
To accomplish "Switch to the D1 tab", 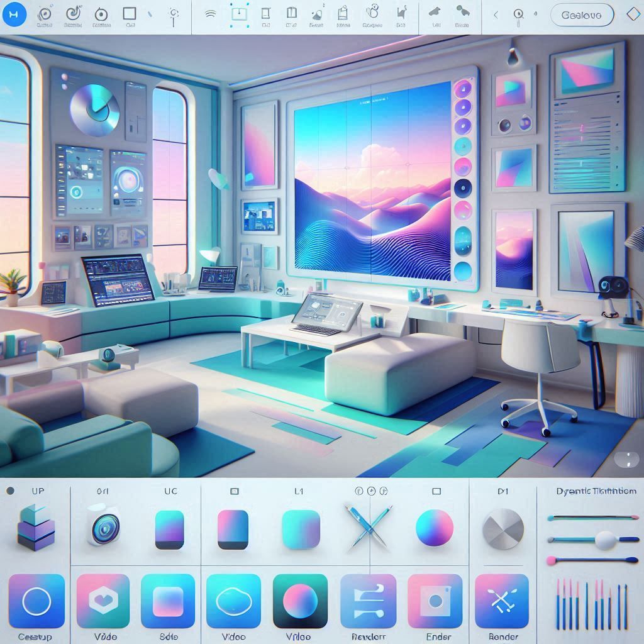I will pos(503,491).
